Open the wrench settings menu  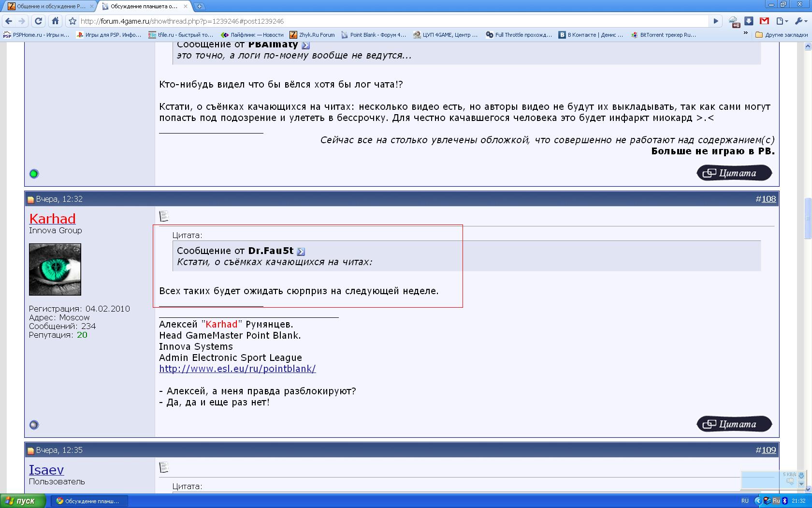(801, 21)
